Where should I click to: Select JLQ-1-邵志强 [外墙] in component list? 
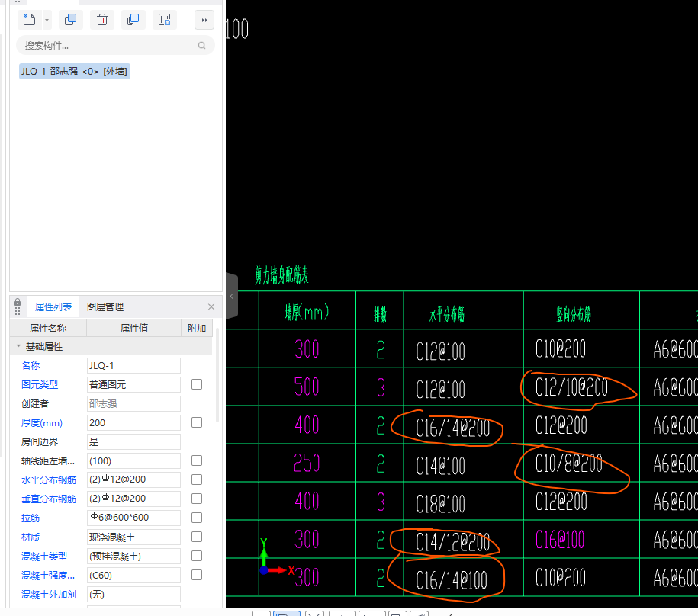tap(74, 71)
